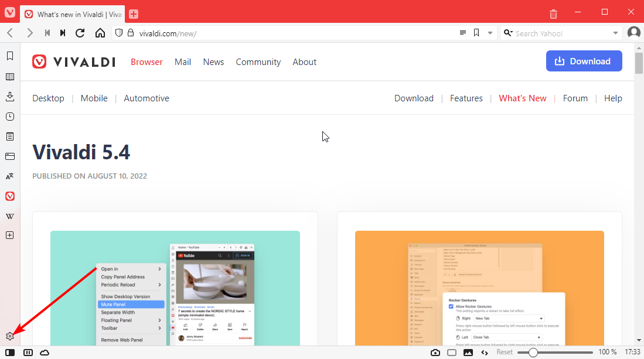Toggle images and animations loading
The width and height of the screenshot is (644, 359).
point(468,353)
